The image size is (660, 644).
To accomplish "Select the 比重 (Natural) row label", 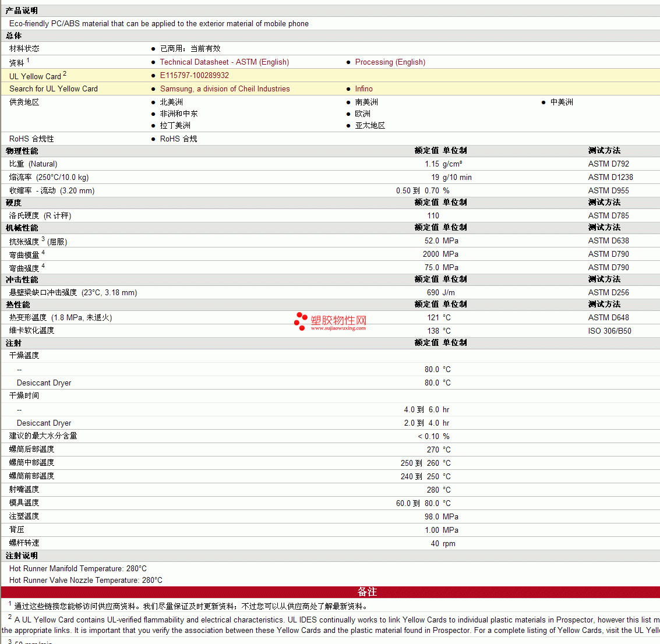I will coord(33,164).
